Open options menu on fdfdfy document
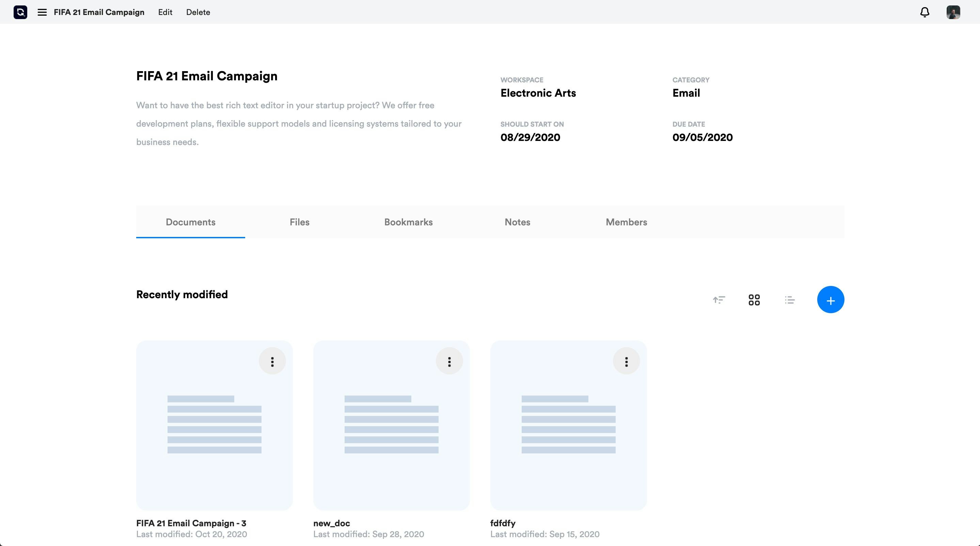The image size is (980, 546). [626, 361]
